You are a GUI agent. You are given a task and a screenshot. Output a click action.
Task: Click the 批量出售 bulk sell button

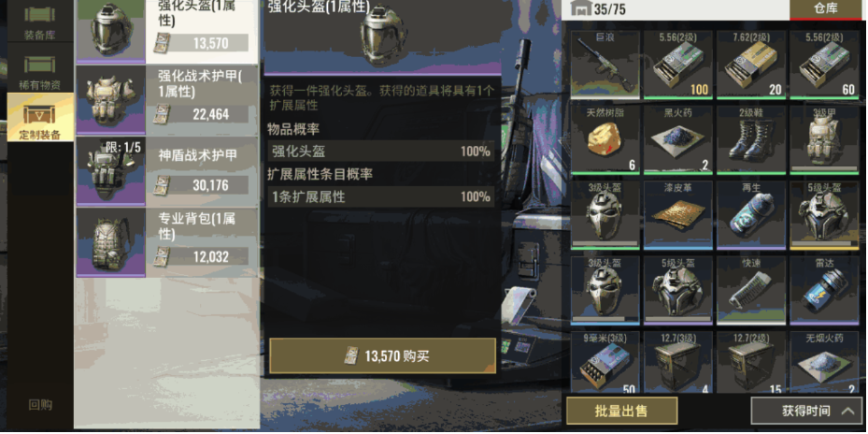[x=621, y=411]
